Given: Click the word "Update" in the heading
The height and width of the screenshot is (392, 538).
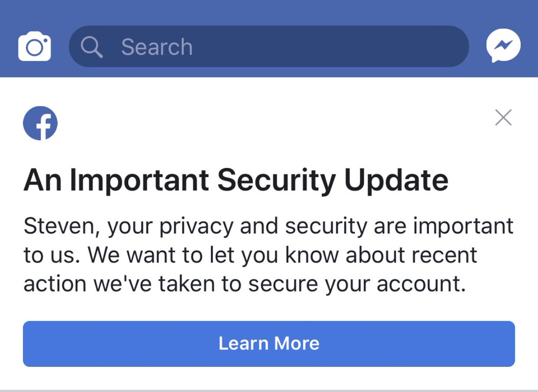Looking at the screenshot, I should (x=396, y=180).
